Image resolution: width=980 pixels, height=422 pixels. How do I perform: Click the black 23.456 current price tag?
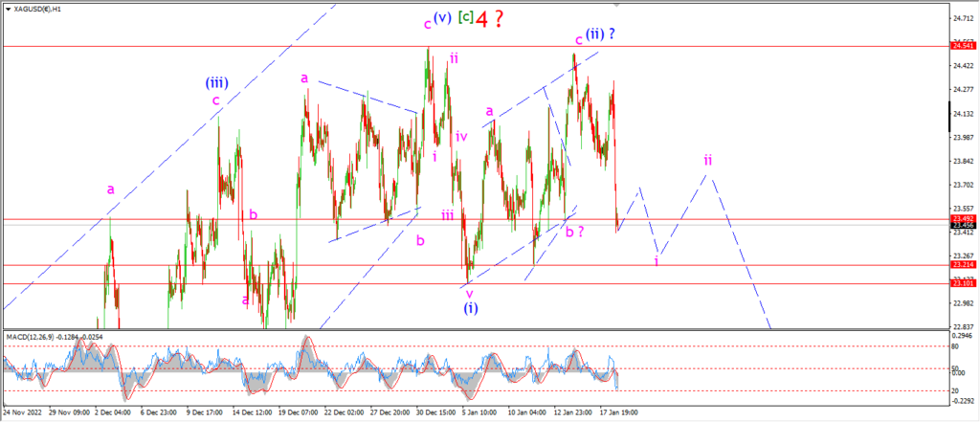click(x=961, y=225)
